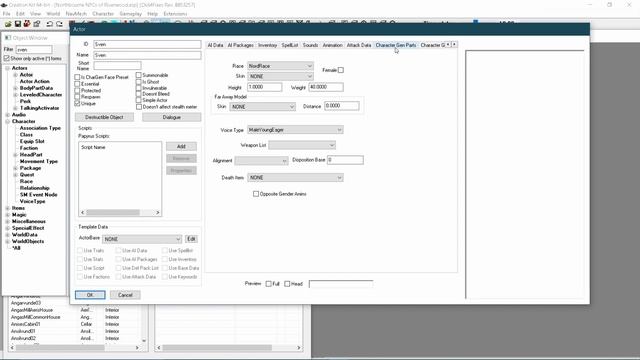Click the Edit button beside ActorBase

point(191,239)
